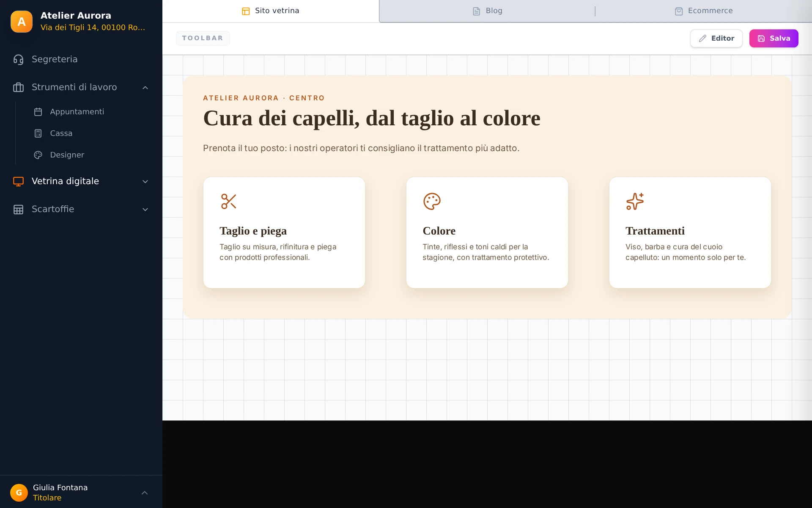Image resolution: width=812 pixels, height=508 pixels.
Task: Click the Atelier Aurora logo avatar
Action: click(22, 22)
